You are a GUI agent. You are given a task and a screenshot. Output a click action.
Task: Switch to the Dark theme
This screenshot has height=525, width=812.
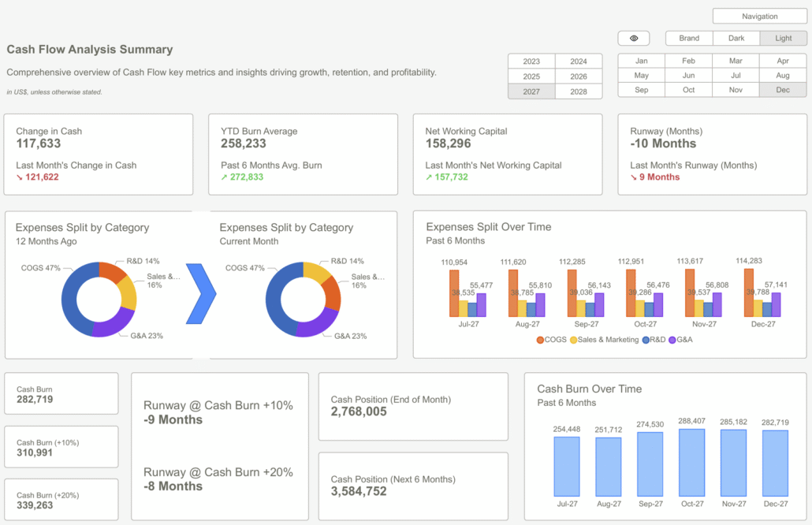pyautogui.click(x=736, y=39)
